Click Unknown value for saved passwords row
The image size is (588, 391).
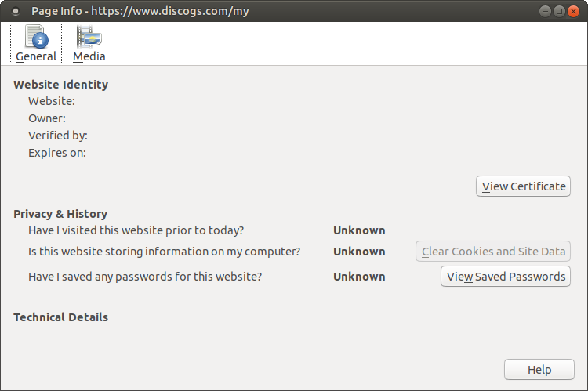(x=359, y=277)
